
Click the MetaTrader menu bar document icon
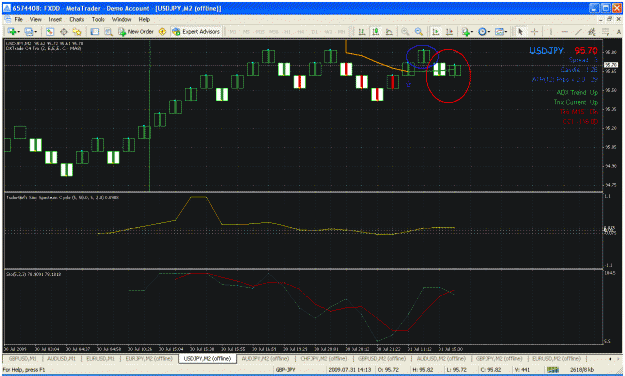coord(7,19)
